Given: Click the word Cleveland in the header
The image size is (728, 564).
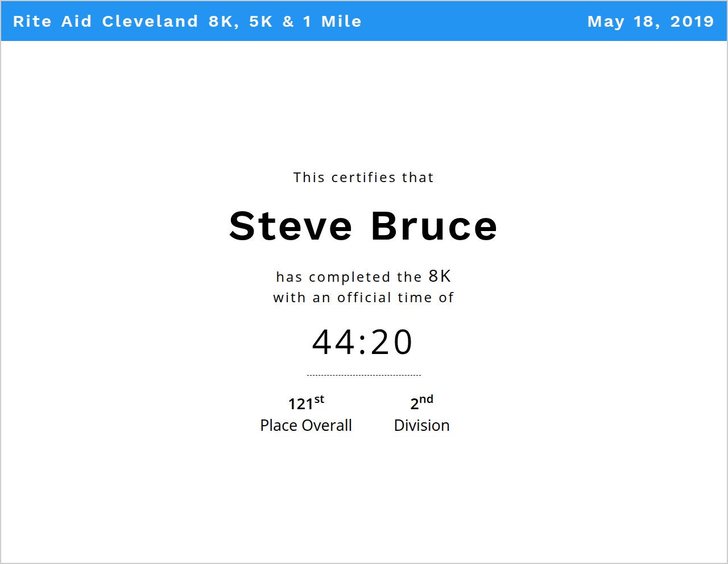Looking at the screenshot, I should pos(150,22).
